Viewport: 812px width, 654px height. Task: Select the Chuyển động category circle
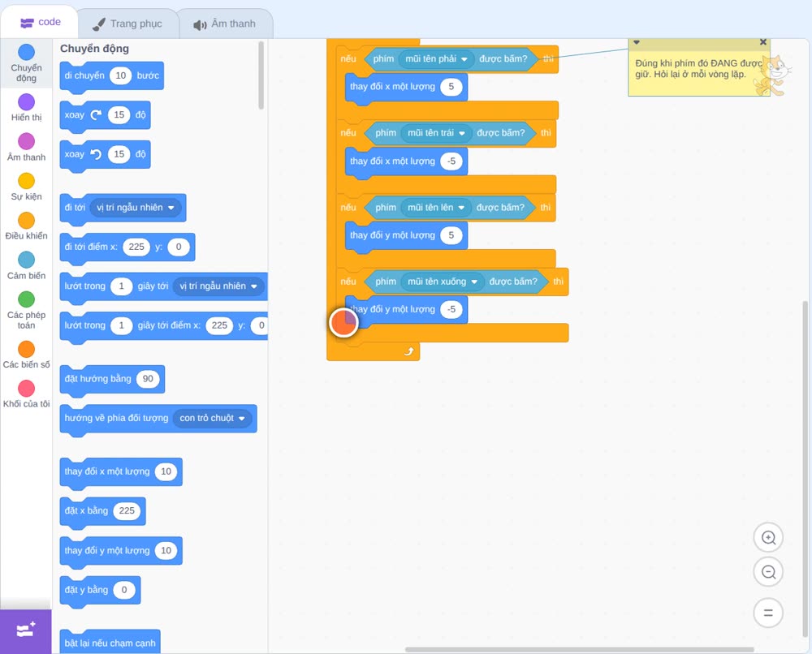pyautogui.click(x=27, y=52)
